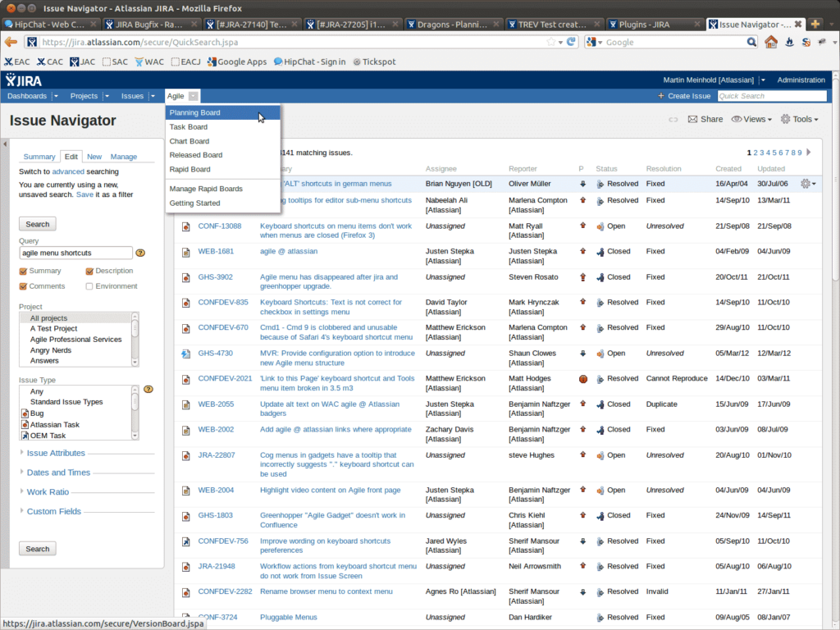Save search as a filter link
Screen dimensions: 840x630
coord(84,194)
